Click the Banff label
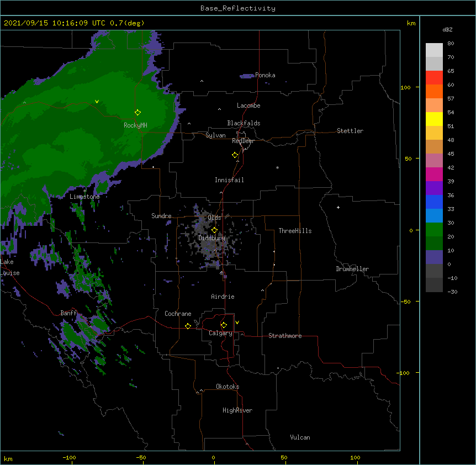Image resolution: width=476 pixels, height=465 pixels. [68, 313]
